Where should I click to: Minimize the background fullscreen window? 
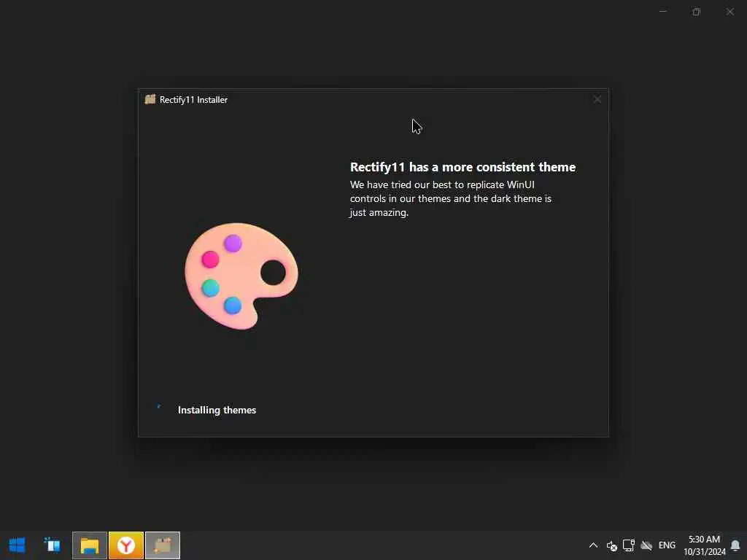pyautogui.click(x=662, y=12)
